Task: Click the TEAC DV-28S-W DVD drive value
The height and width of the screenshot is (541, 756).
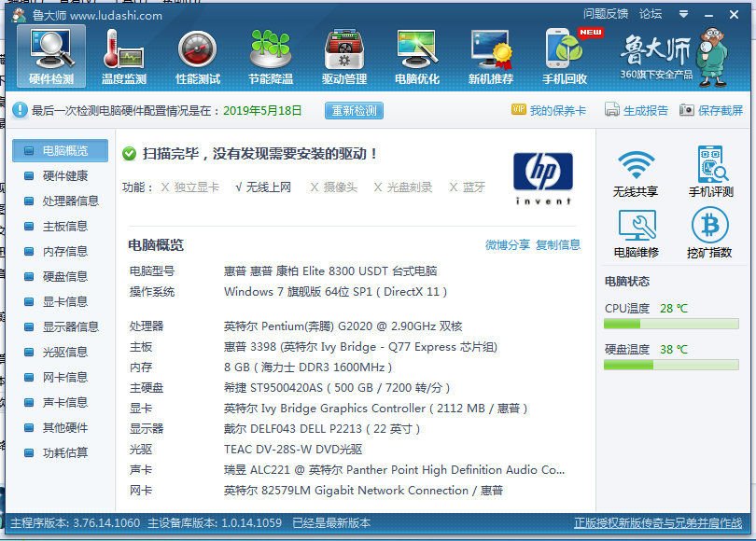Action: 293,450
